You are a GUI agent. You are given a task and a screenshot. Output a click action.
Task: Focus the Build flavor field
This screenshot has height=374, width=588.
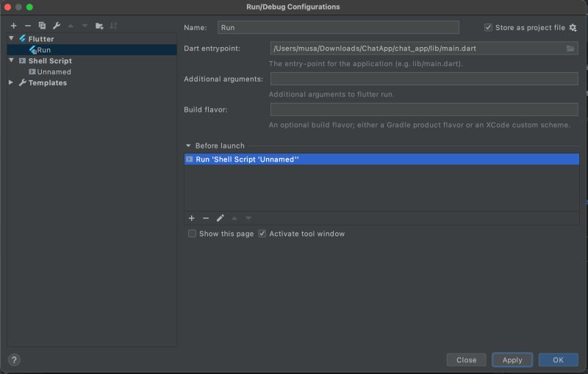[424, 109]
